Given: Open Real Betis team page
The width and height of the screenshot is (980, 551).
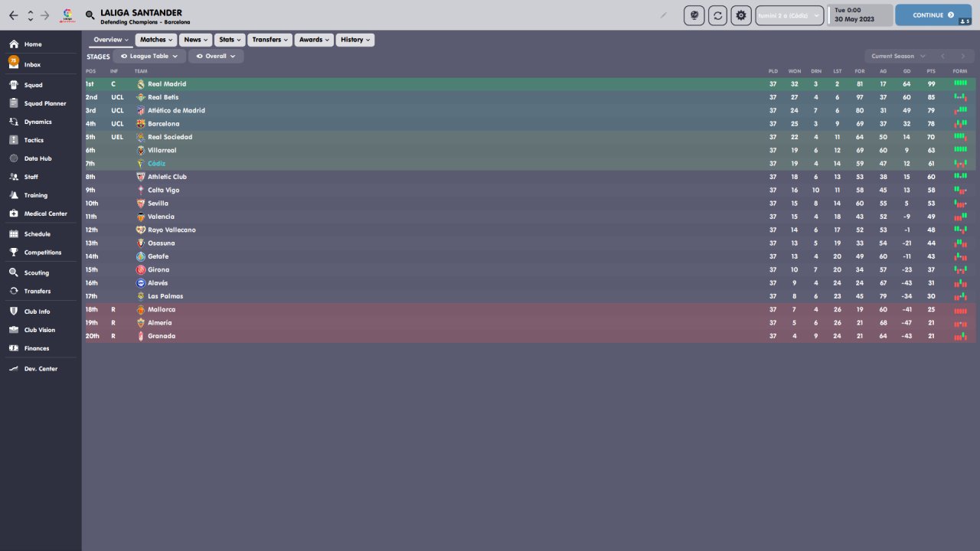Looking at the screenshot, I should click(x=163, y=97).
